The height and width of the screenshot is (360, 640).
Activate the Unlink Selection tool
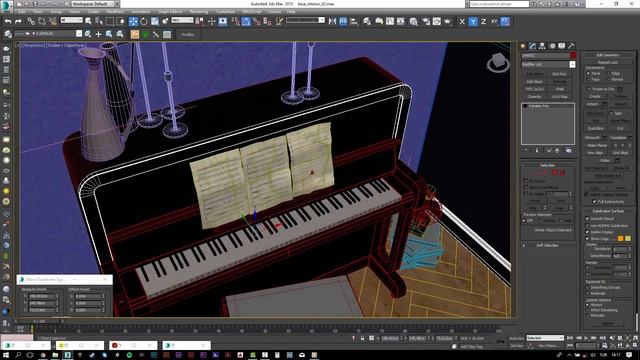[42, 22]
